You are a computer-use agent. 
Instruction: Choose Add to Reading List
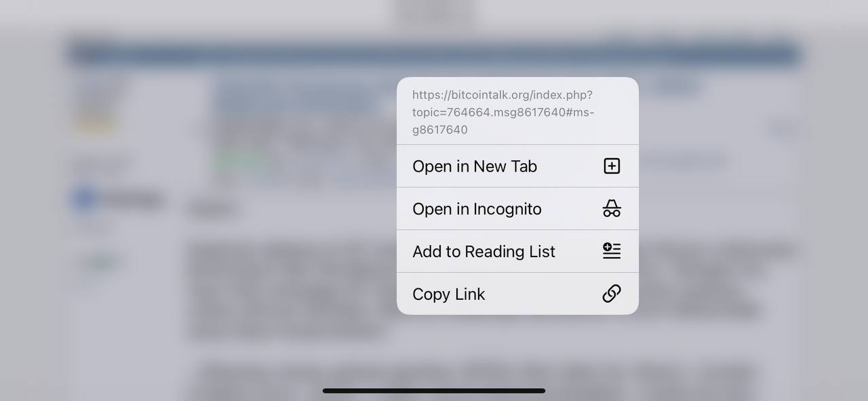click(x=517, y=251)
